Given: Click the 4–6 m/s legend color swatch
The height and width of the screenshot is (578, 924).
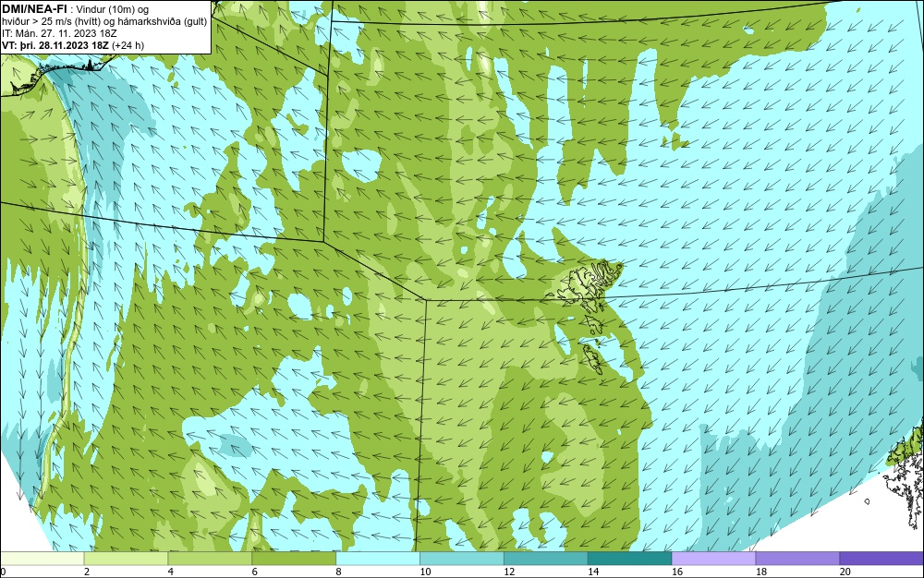Looking at the screenshot, I should (210, 558).
